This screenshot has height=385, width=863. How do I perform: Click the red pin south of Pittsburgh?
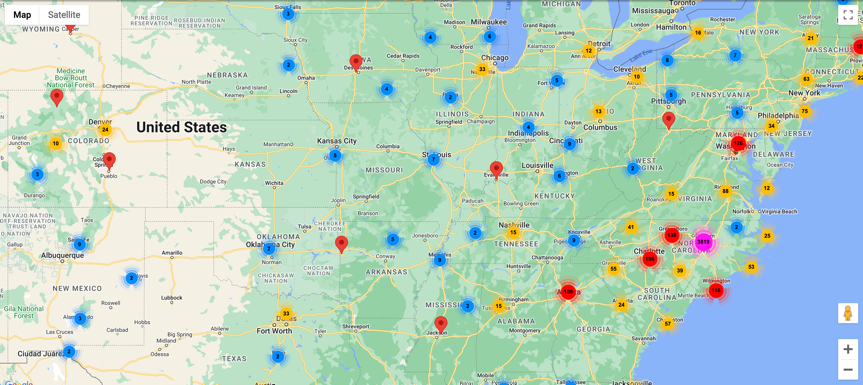tap(668, 120)
